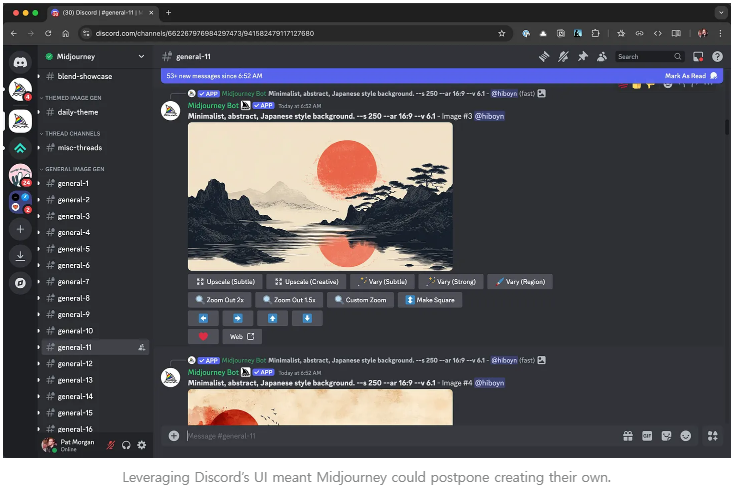The width and height of the screenshot is (738, 492).
Task: Open the misc-threads channel
Action: pyautogui.click(x=96, y=147)
